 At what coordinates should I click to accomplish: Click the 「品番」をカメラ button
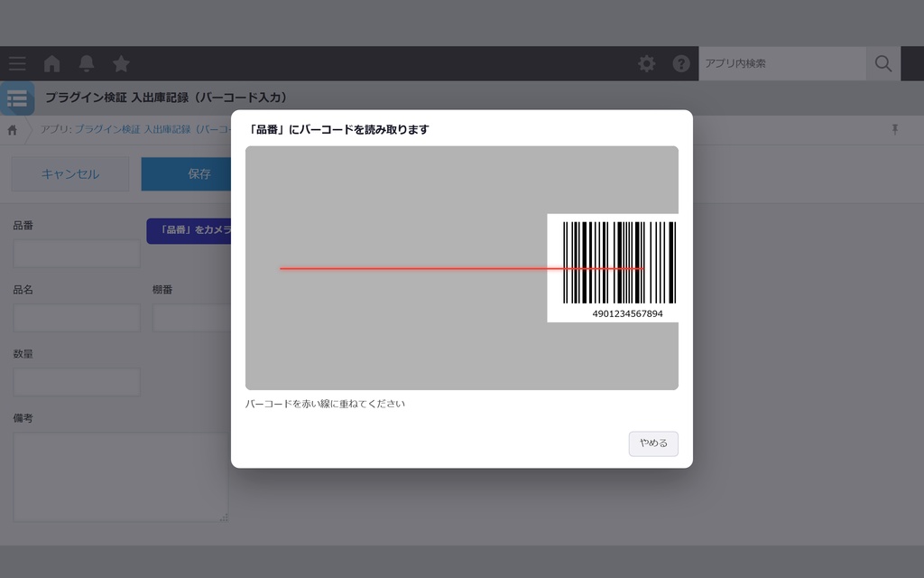(189, 230)
